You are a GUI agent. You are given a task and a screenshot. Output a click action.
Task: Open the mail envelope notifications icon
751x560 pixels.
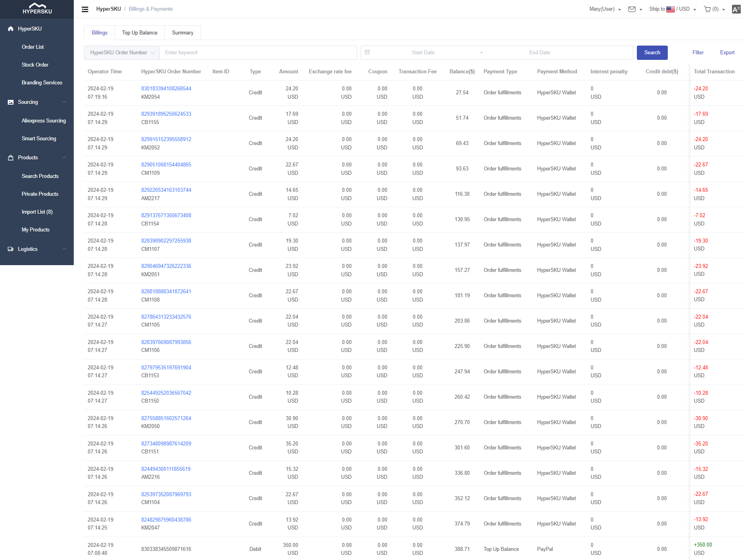click(x=632, y=9)
